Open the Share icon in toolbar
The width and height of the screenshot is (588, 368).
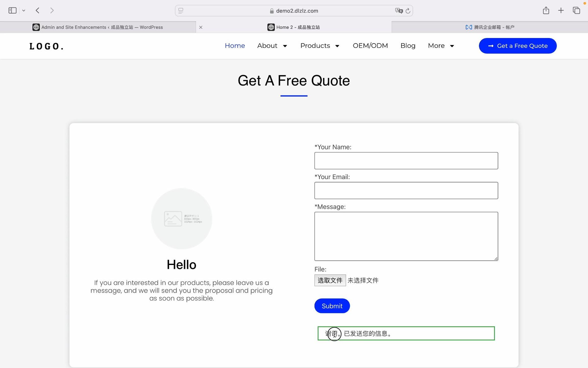point(546,10)
